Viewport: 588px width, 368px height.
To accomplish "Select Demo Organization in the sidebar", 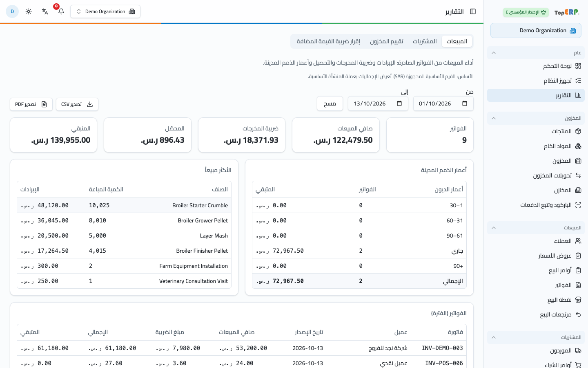I will tap(536, 31).
